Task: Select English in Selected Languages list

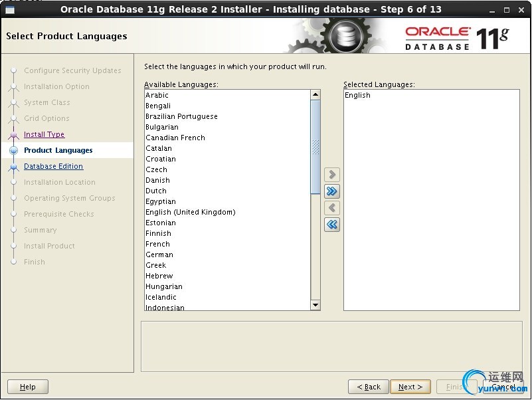Action: tap(431, 95)
